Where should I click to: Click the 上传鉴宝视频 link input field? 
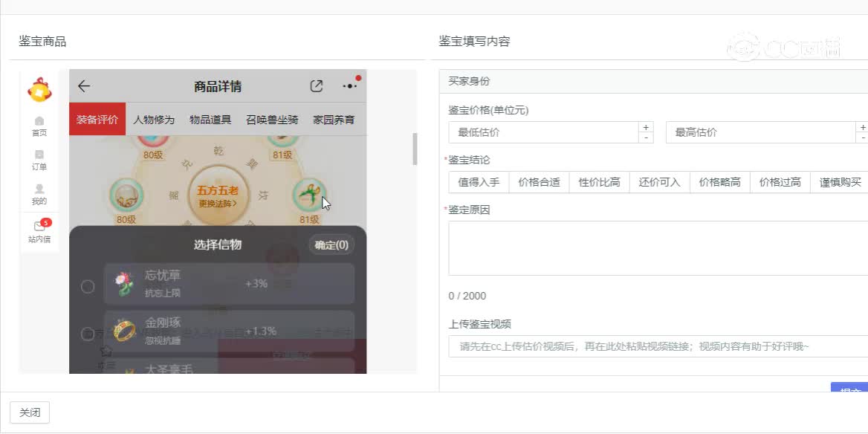pos(658,346)
